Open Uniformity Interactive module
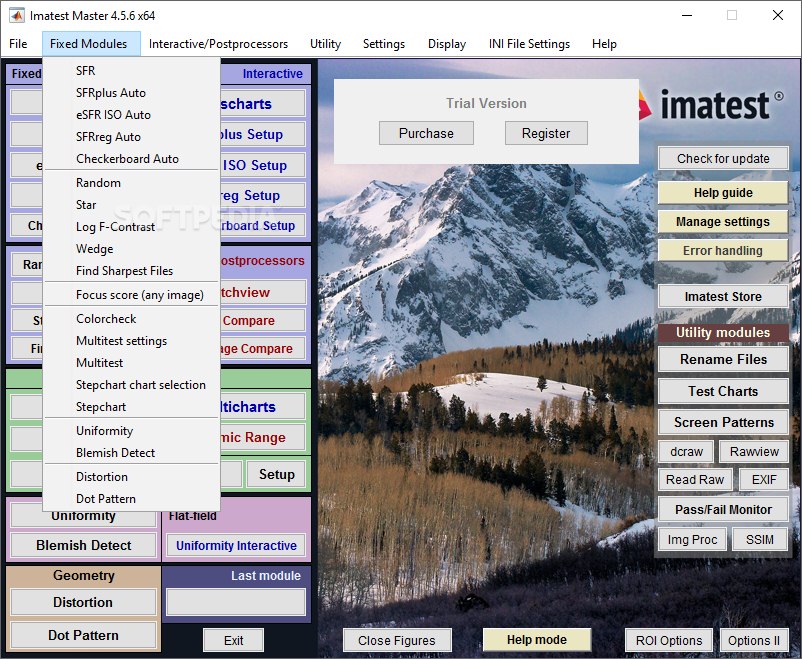 (x=236, y=546)
